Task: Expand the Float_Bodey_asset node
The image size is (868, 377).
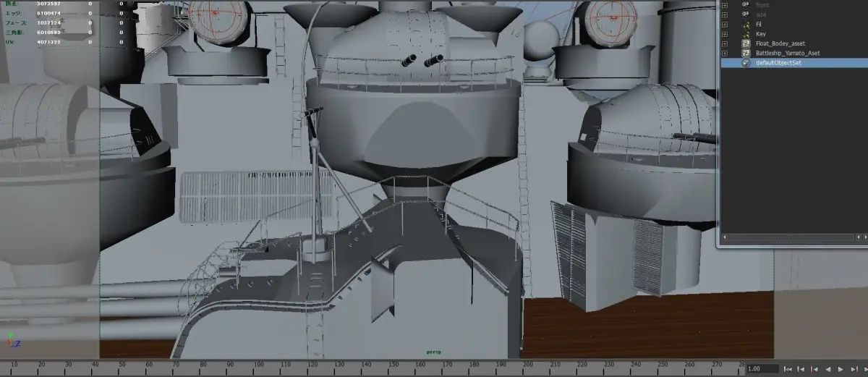Action: [x=725, y=43]
